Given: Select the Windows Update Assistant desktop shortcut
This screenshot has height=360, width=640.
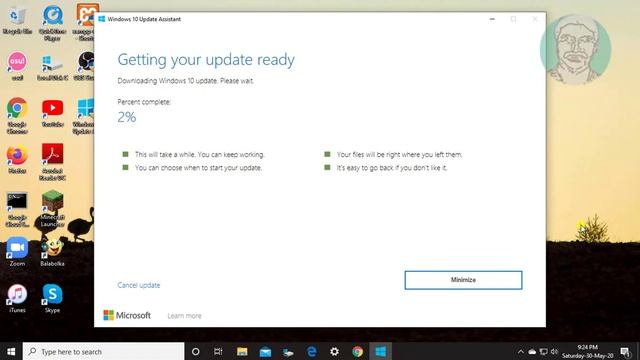Looking at the screenshot, I should coord(85,116).
